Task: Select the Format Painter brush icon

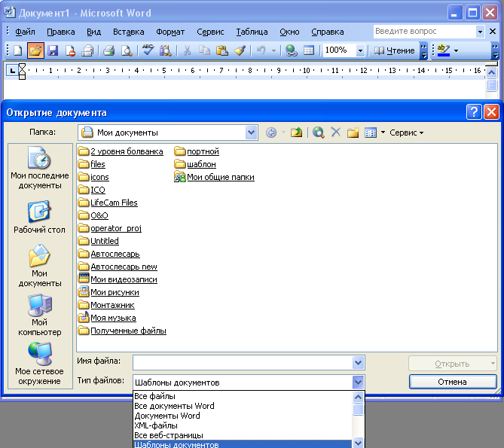Action: point(240,50)
